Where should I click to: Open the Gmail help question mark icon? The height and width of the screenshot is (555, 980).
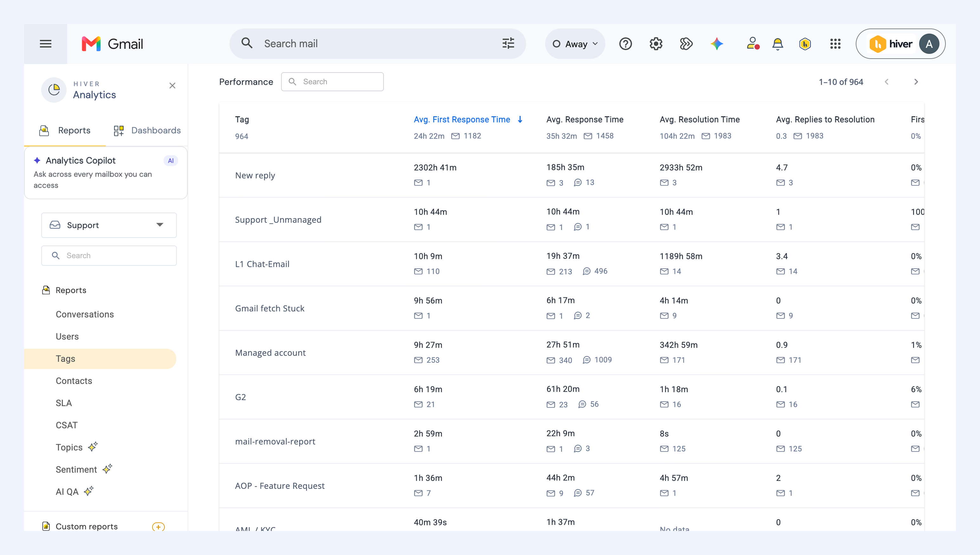coord(625,44)
